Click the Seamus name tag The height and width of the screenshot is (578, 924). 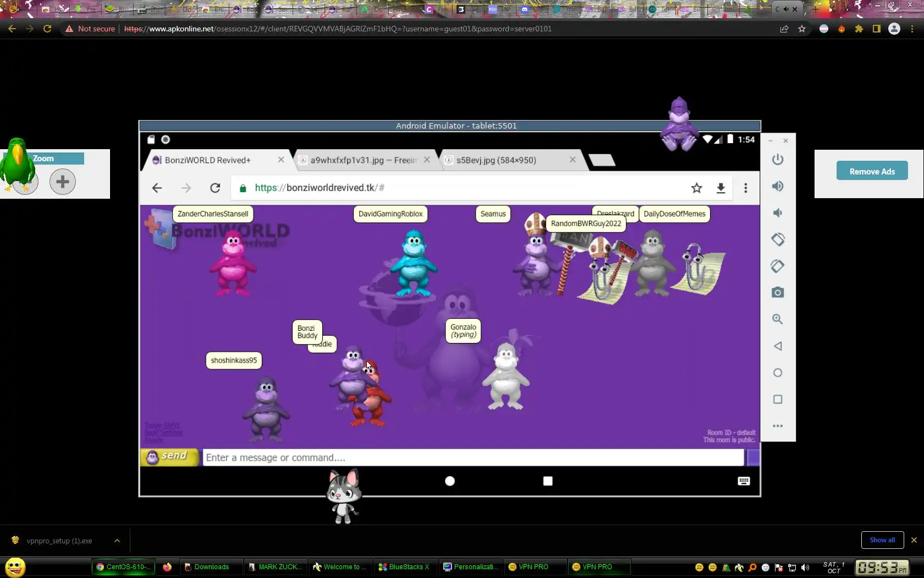493,214
